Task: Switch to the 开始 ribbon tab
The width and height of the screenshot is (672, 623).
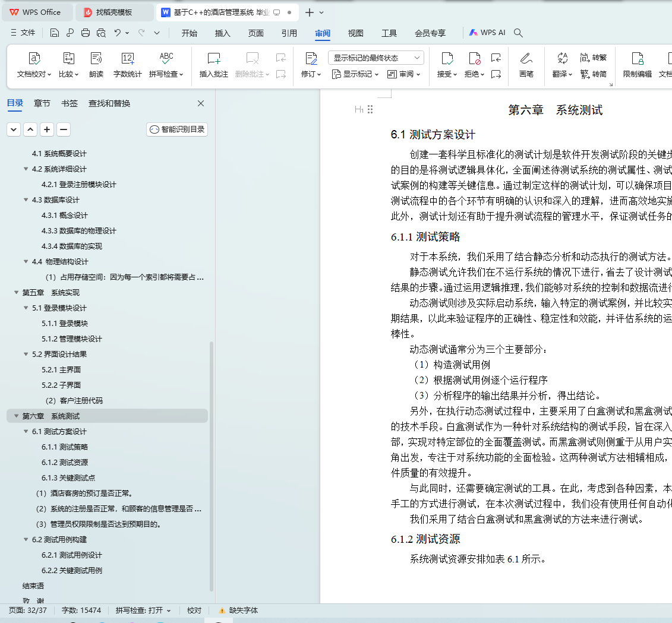Action: 189,33
